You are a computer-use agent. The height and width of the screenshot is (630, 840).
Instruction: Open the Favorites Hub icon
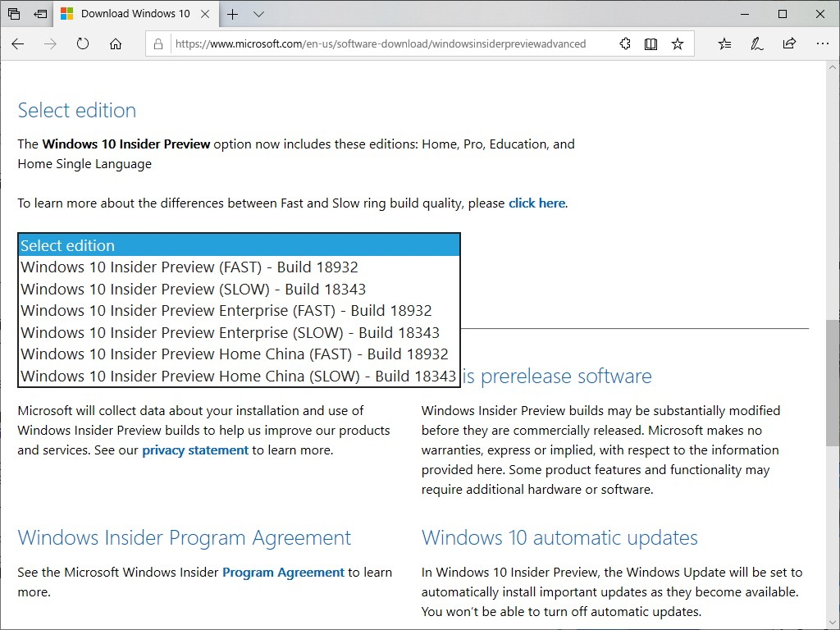click(724, 44)
